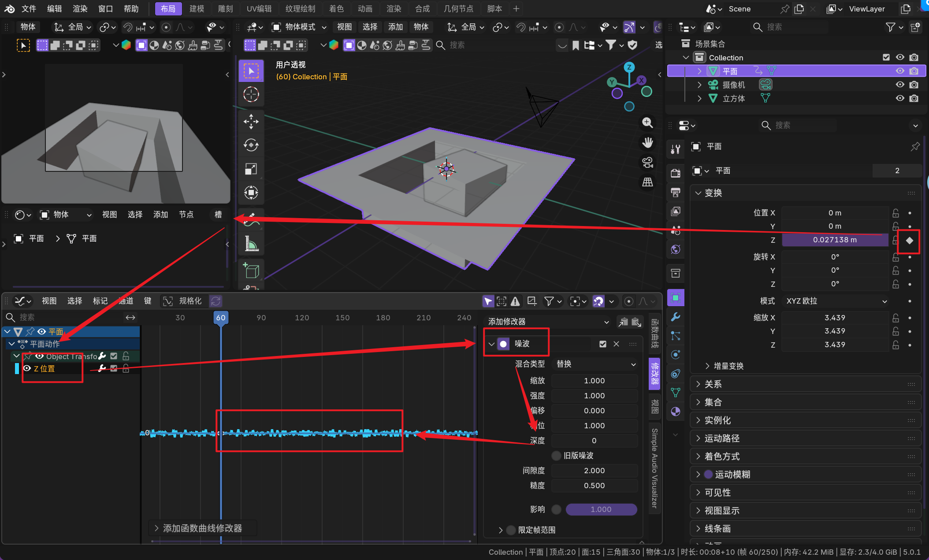929x560 pixels.
Task: Select the Rotate tool in the viewport toolbar
Action: [251, 145]
